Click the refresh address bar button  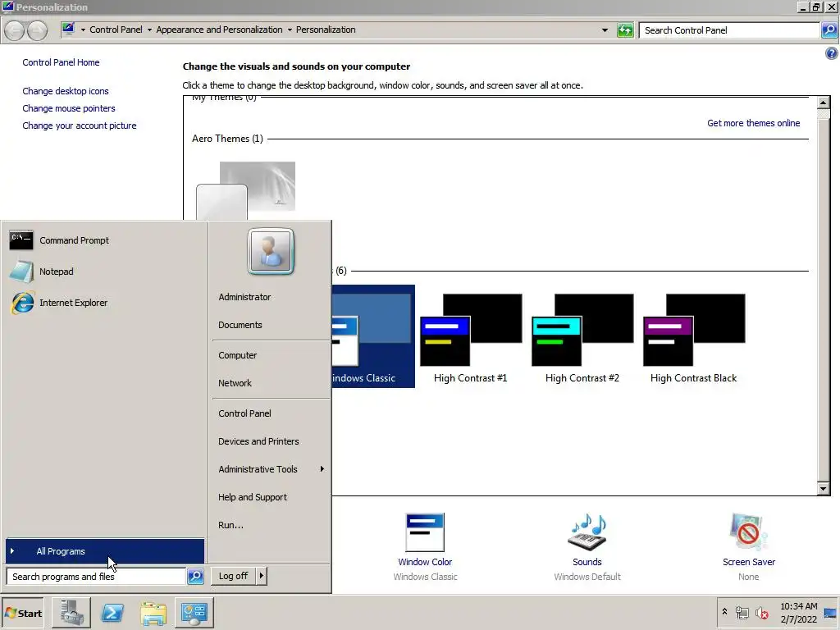625,30
